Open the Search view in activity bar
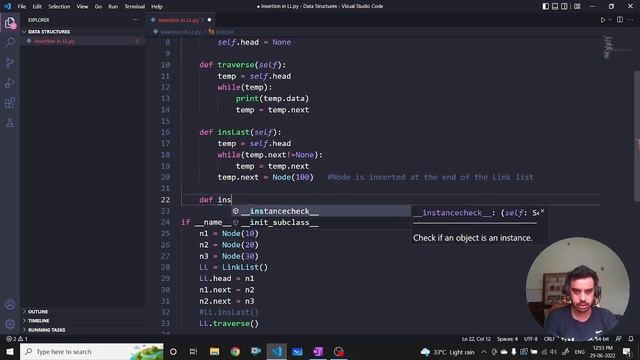Image resolution: width=640 pixels, height=360 pixels. click(x=10, y=42)
